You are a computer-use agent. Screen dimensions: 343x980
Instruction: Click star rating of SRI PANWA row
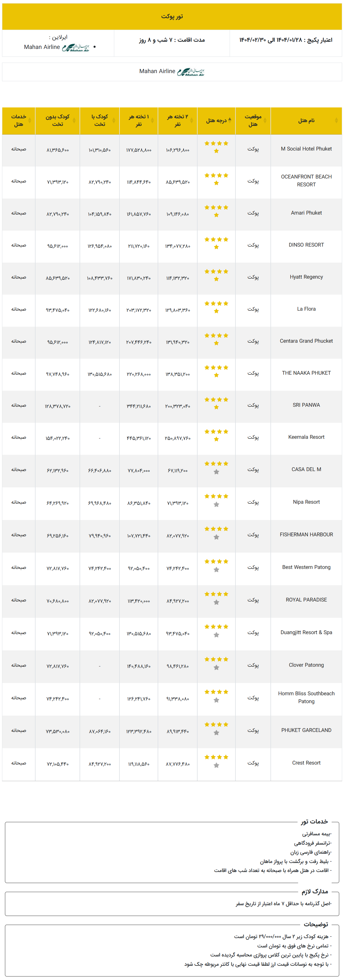[x=216, y=403]
